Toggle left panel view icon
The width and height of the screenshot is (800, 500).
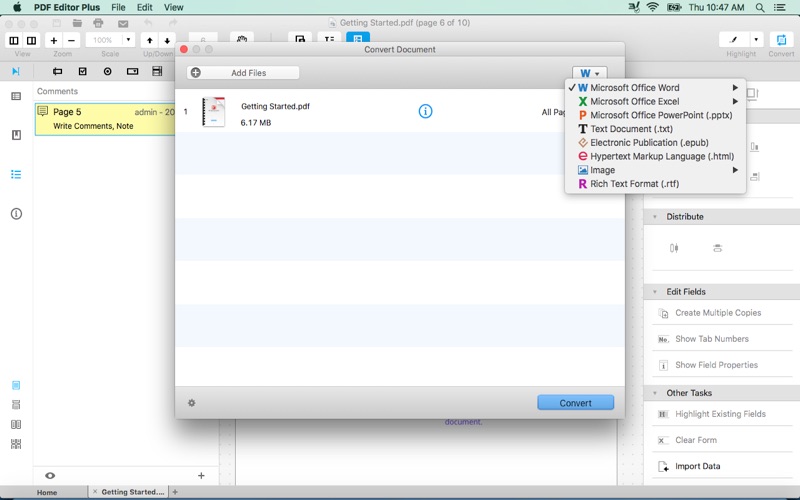[x=14, y=40]
